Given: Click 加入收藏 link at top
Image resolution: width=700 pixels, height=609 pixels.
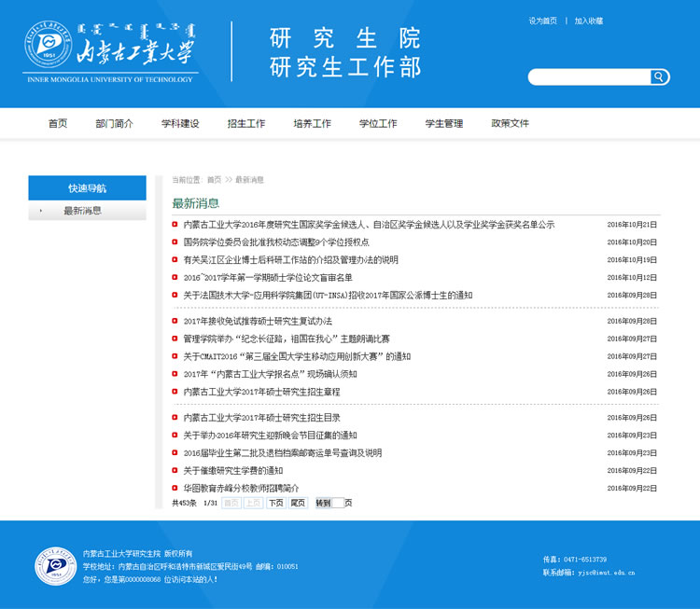Looking at the screenshot, I should pyautogui.click(x=589, y=21).
